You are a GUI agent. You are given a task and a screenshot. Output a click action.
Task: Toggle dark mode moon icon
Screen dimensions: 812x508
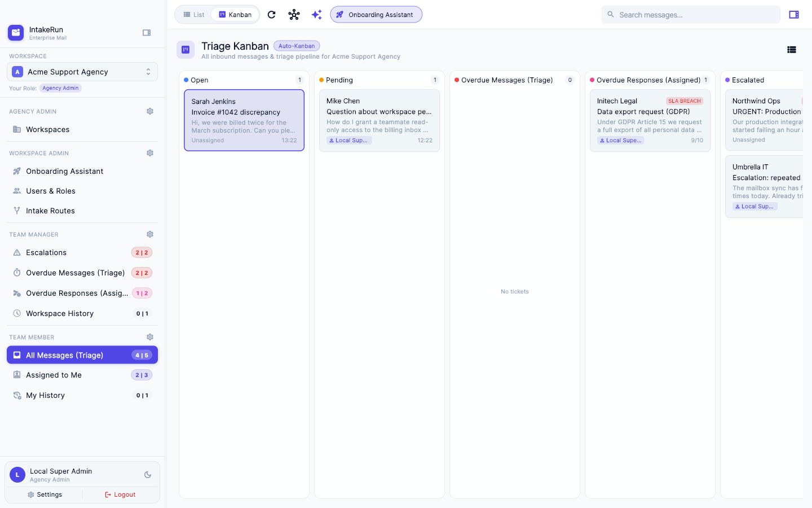(148, 475)
